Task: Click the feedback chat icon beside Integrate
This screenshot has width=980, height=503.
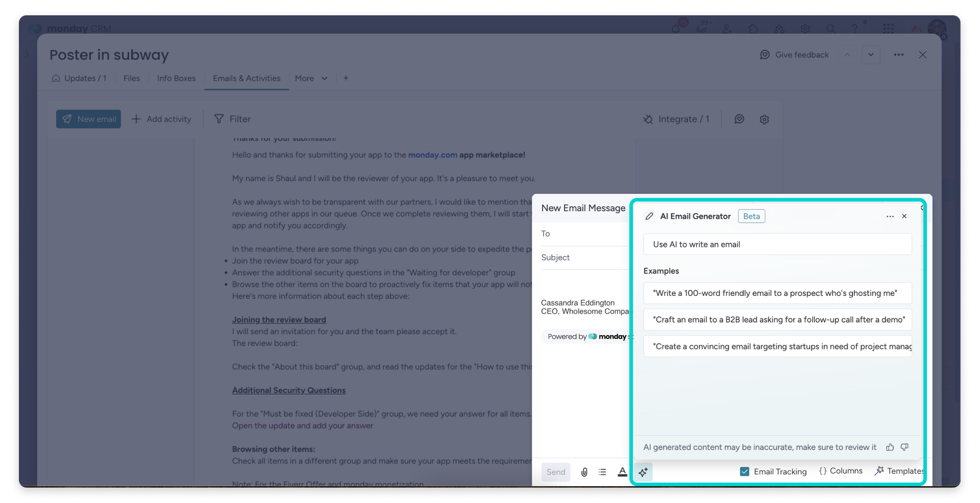Action: (x=739, y=119)
